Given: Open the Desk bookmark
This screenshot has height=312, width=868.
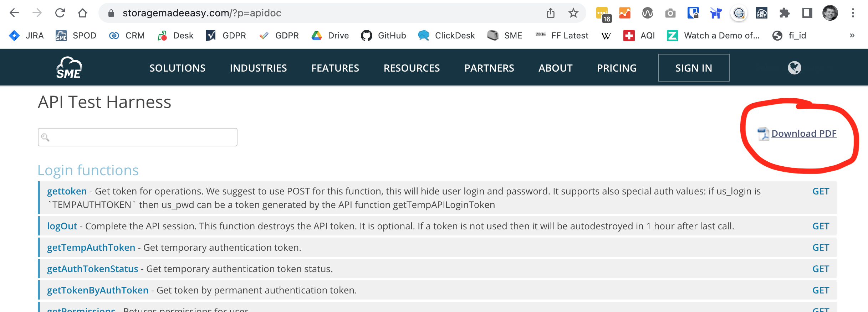Looking at the screenshot, I should [x=175, y=36].
